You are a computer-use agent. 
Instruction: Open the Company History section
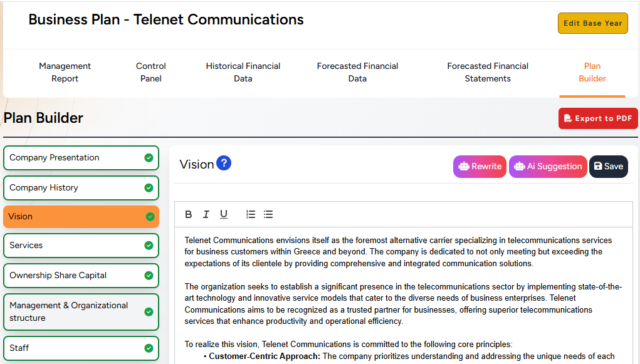81,188
